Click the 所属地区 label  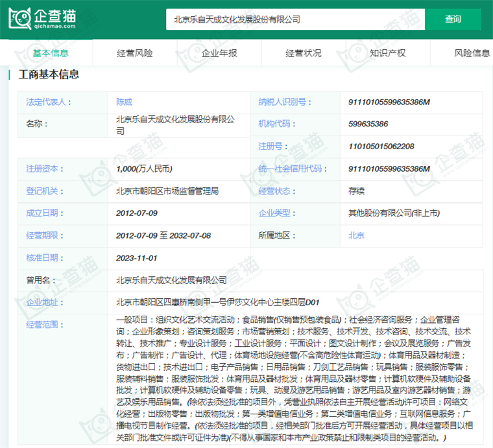(x=274, y=235)
